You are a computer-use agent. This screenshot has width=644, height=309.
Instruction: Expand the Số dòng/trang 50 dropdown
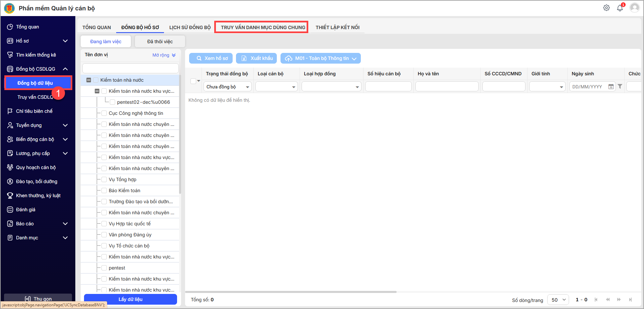[558, 300]
